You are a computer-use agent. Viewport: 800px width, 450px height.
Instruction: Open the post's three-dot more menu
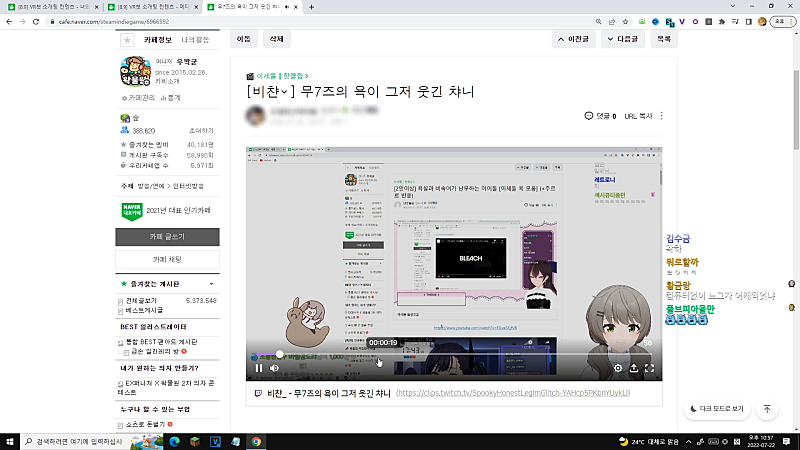[x=661, y=116]
